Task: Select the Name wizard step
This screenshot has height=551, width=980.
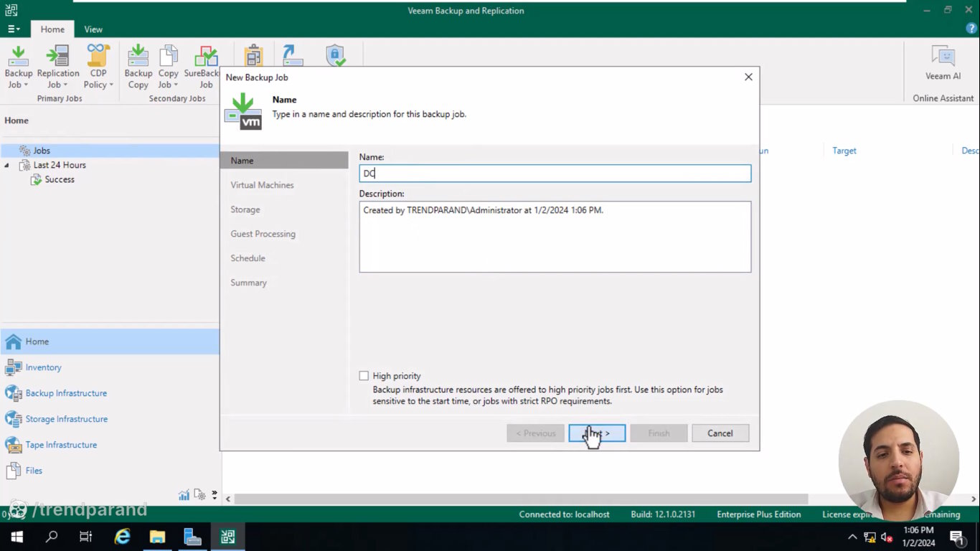Action: [x=284, y=161]
